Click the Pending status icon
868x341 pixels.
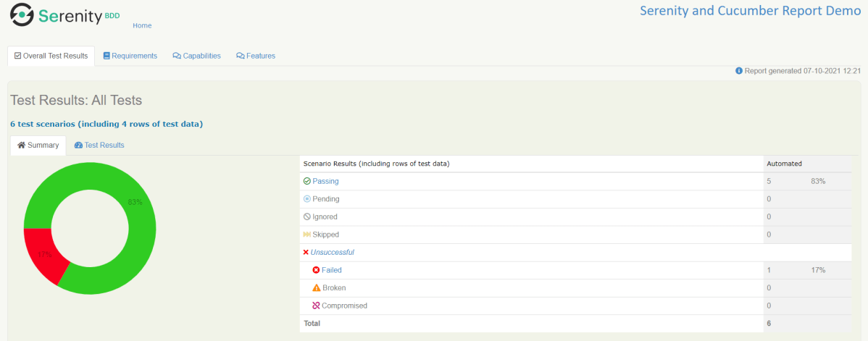[x=307, y=199]
